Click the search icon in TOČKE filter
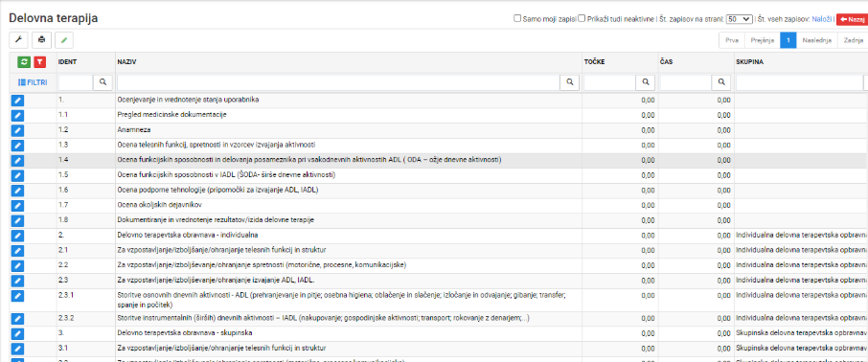This screenshot has height=362, width=868. click(x=646, y=82)
